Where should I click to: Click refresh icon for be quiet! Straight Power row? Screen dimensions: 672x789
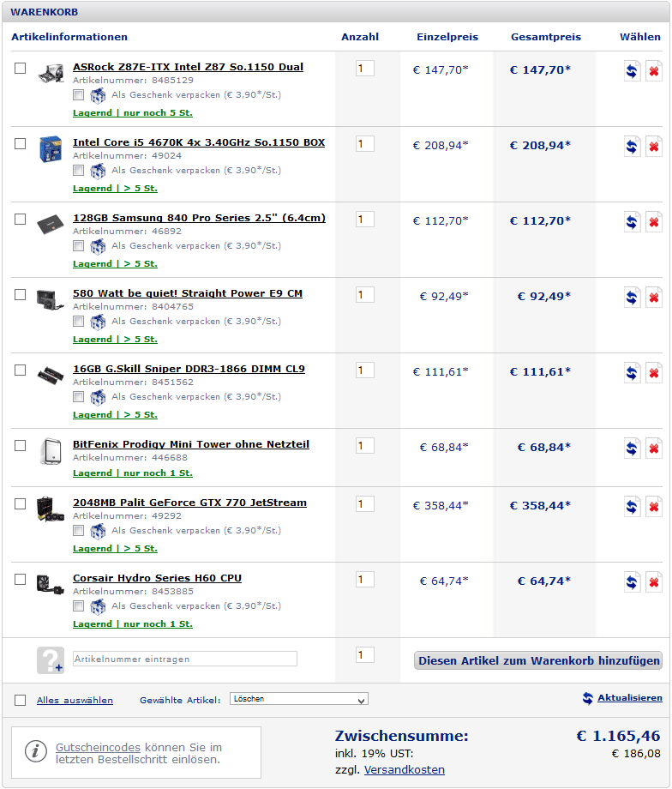pos(632,298)
